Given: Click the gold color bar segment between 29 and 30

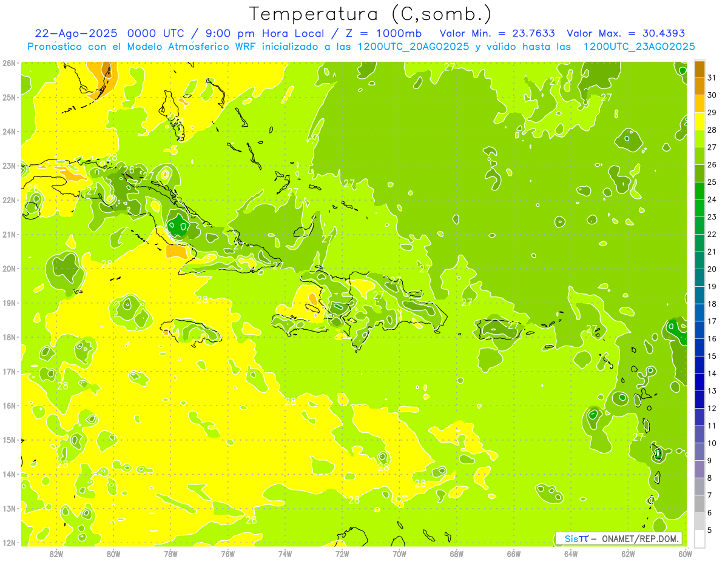Looking at the screenshot, I should (699, 104).
